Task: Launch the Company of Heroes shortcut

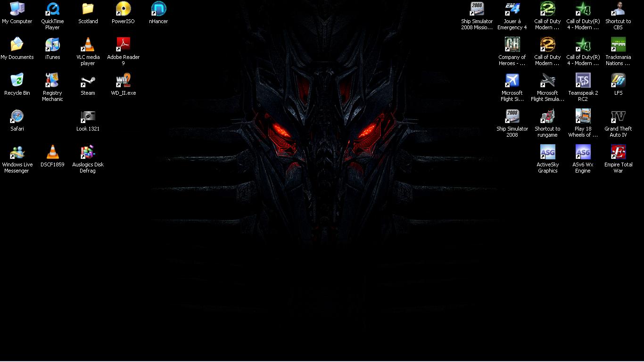Action: tap(512, 45)
